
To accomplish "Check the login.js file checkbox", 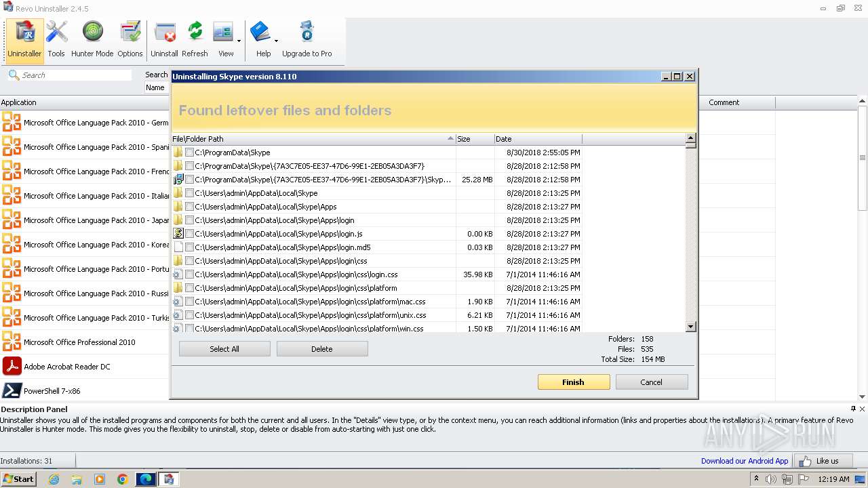I will [x=189, y=234].
